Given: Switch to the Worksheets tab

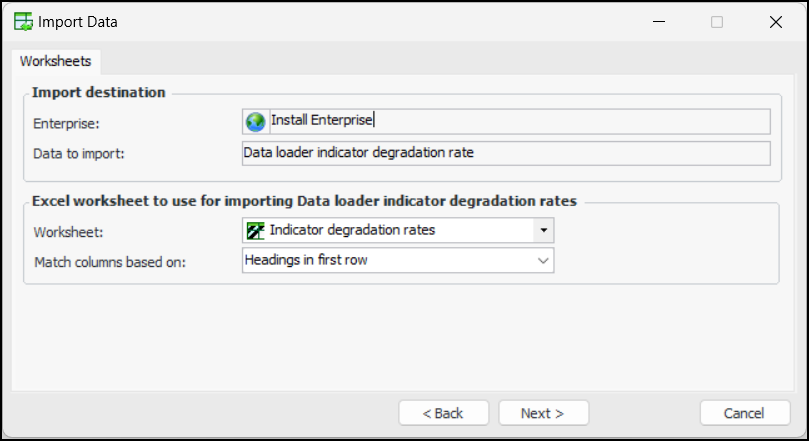Looking at the screenshot, I should pos(56,61).
